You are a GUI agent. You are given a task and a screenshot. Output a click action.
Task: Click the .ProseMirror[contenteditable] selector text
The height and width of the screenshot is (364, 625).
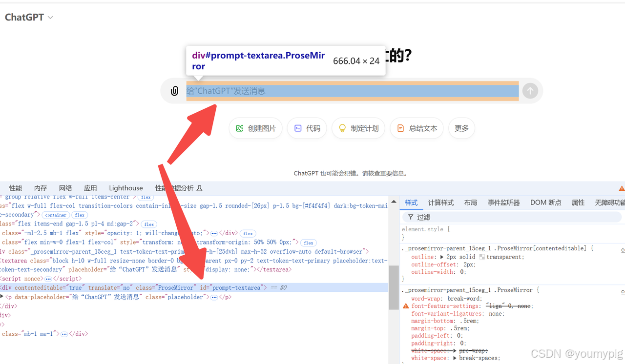pyautogui.click(x=541, y=248)
